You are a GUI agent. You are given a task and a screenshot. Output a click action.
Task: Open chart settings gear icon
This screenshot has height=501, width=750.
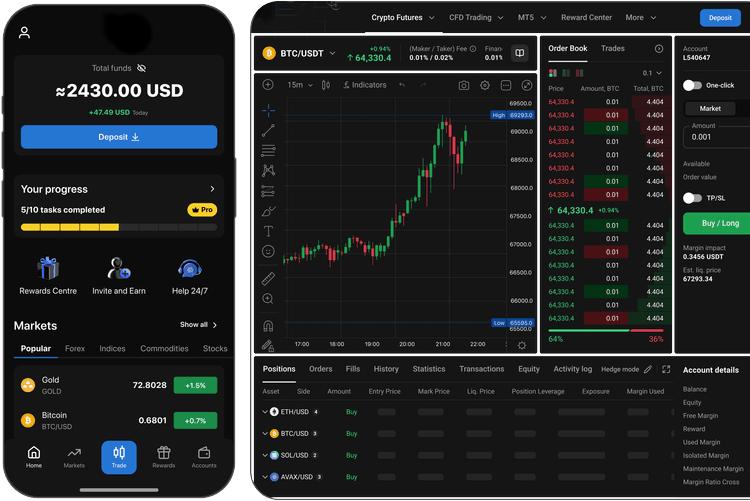tap(485, 85)
